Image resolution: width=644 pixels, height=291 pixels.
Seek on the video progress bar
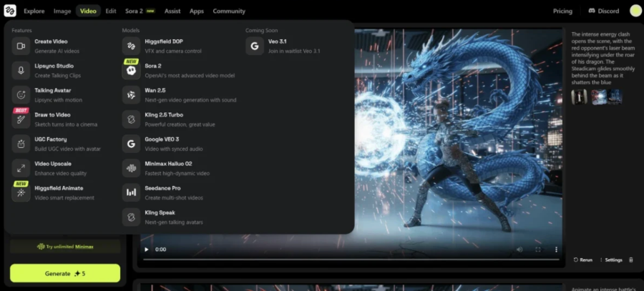[351, 260]
